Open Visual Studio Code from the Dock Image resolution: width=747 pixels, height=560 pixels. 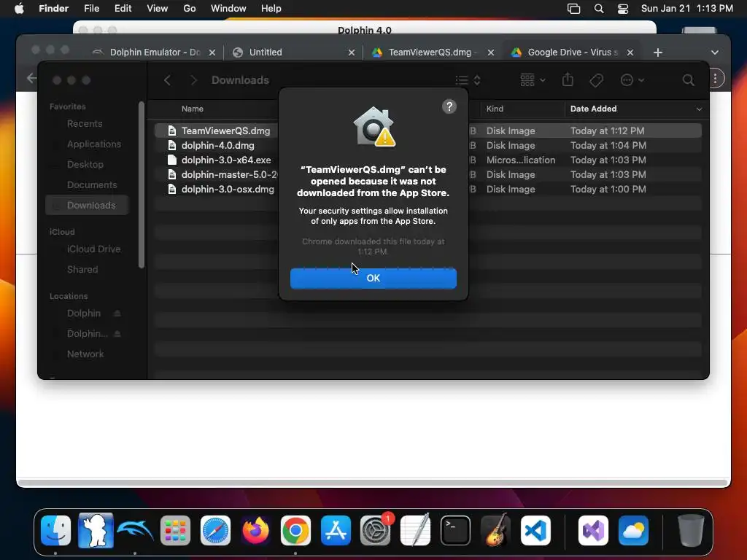[535, 530]
